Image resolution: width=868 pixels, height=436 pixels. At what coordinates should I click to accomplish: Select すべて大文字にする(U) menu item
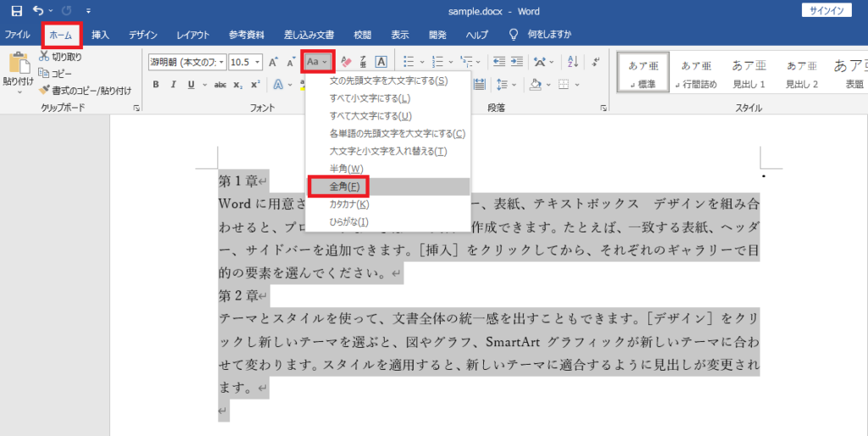pyautogui.click(x=388, y=116)
